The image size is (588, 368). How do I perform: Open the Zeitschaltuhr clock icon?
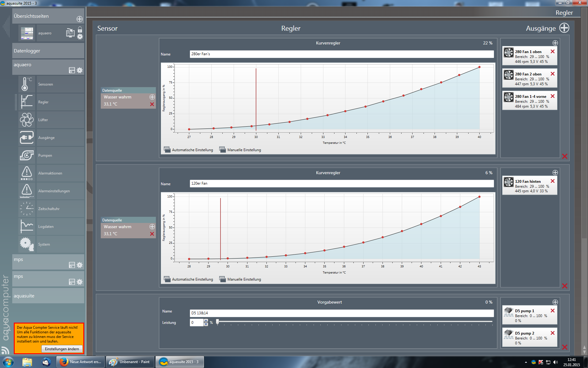[27, 209]
